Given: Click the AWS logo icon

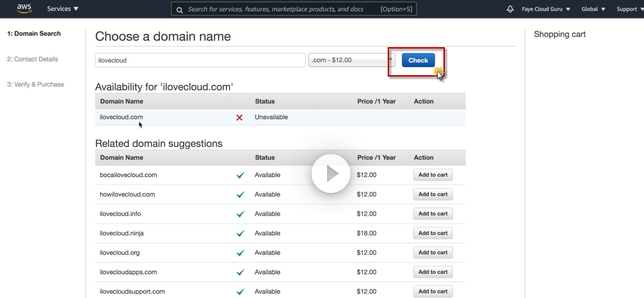Looking at the screenshot, I should point(24,9).
